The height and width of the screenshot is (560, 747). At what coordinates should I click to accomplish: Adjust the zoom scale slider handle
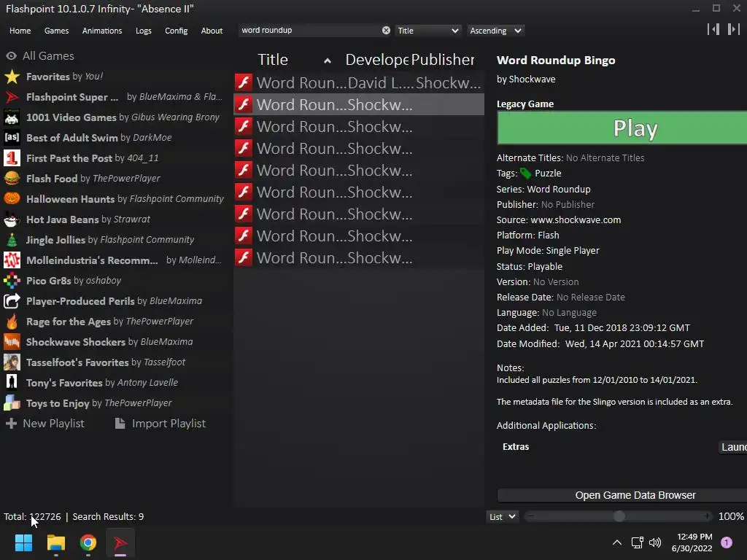(619, 516)
